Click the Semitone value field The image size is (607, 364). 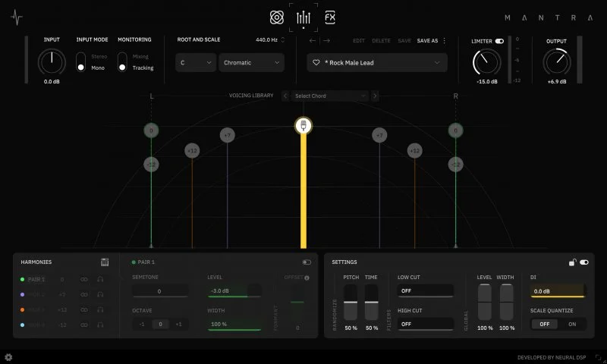click(x=160, y=291)
